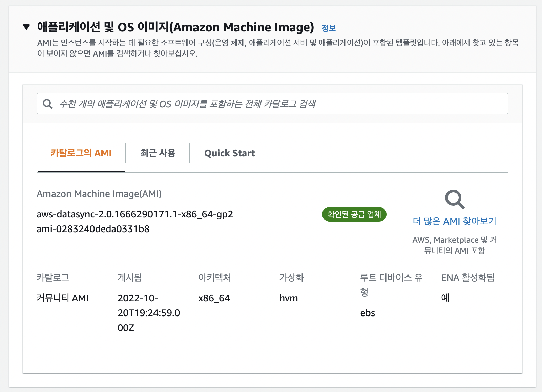Switch to the 최근 사용 tab
542x392 pixels.
tap(158, 153)
